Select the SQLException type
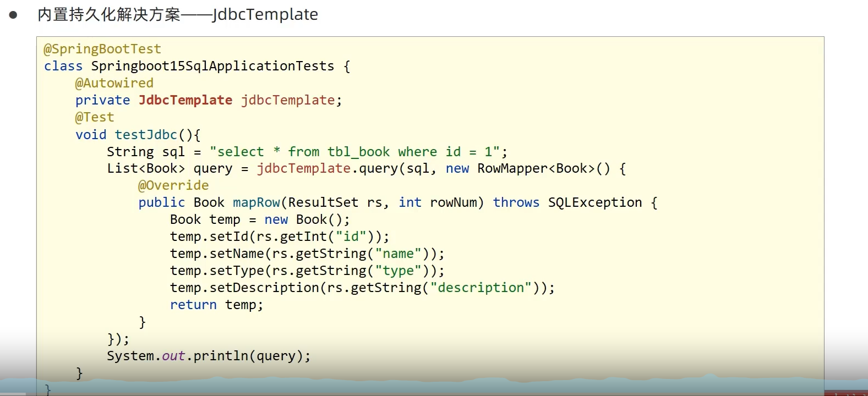Viewport: 868px width, 396px height. (x=595, y=202)
